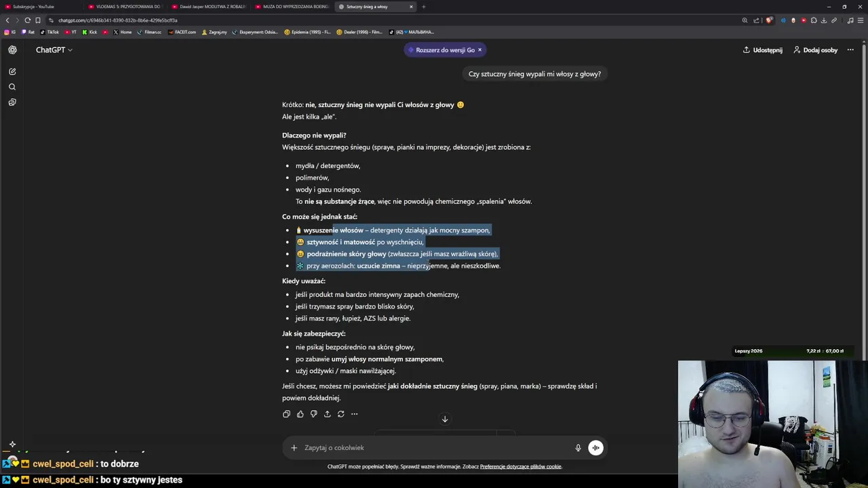Open the FACEIT.com bookmark
The width and height of the screenshot is (868, 488).
point(182,32)
